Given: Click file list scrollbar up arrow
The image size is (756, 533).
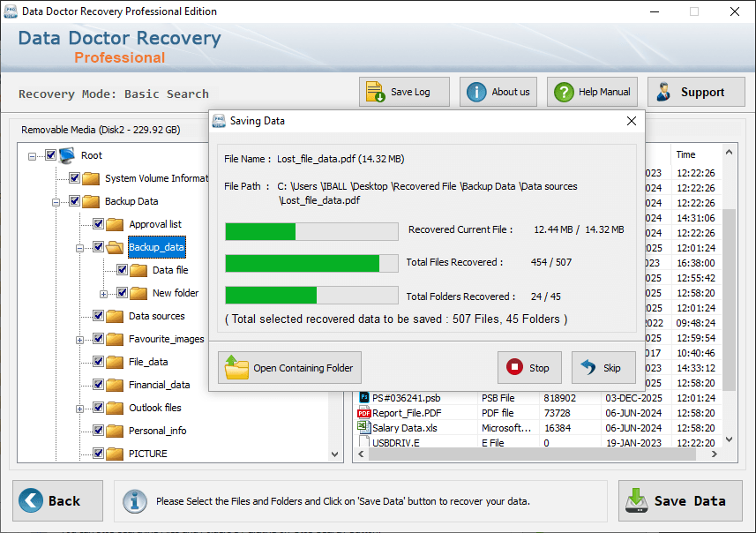Looking at the screenshot, I should (729, 152).
